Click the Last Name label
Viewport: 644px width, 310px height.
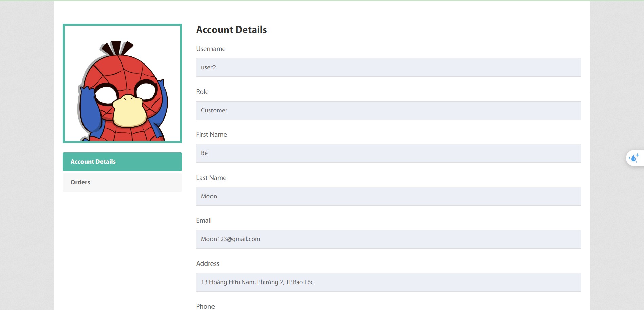[x=211, y=178]
